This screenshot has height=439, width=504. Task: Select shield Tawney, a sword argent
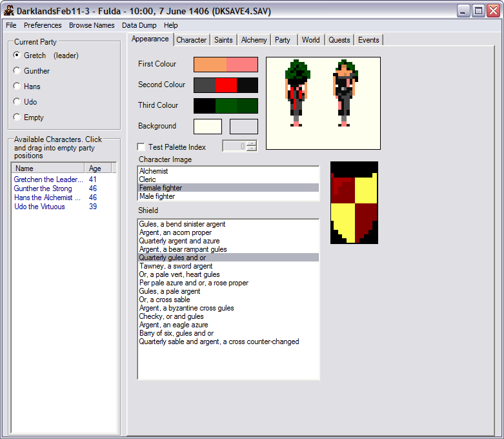(x=228, y=265)
